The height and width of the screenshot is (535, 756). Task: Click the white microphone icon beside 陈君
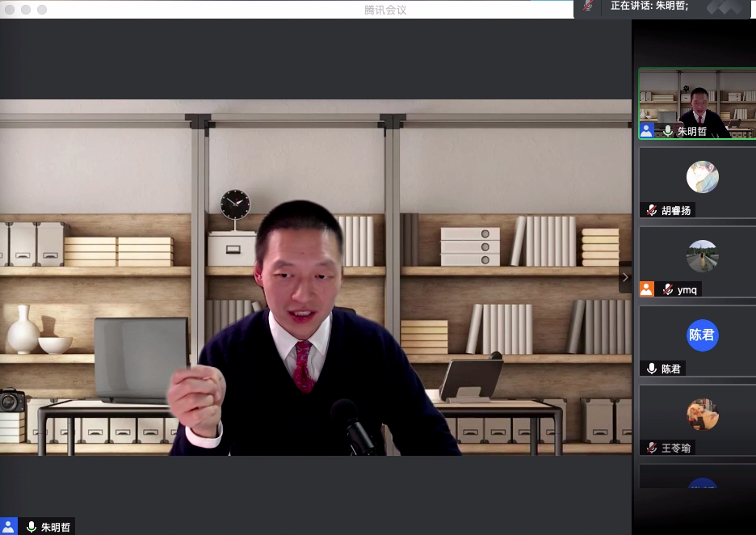[x=652, y=369]
